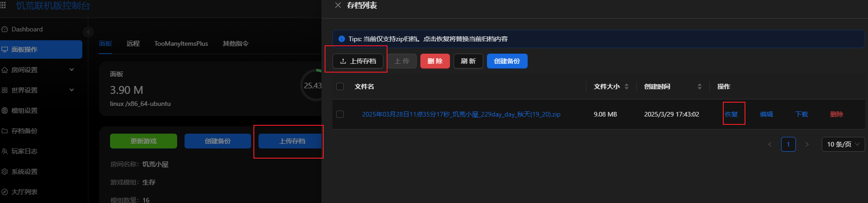Open the 10 条/页 page size dropdown
This screenshot has height=203, width=868.
pos(843,144)
